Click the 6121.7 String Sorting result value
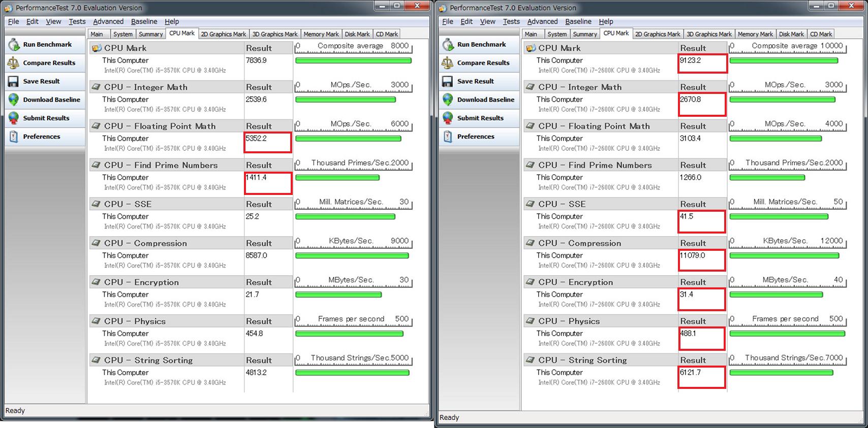 [690, 373]
